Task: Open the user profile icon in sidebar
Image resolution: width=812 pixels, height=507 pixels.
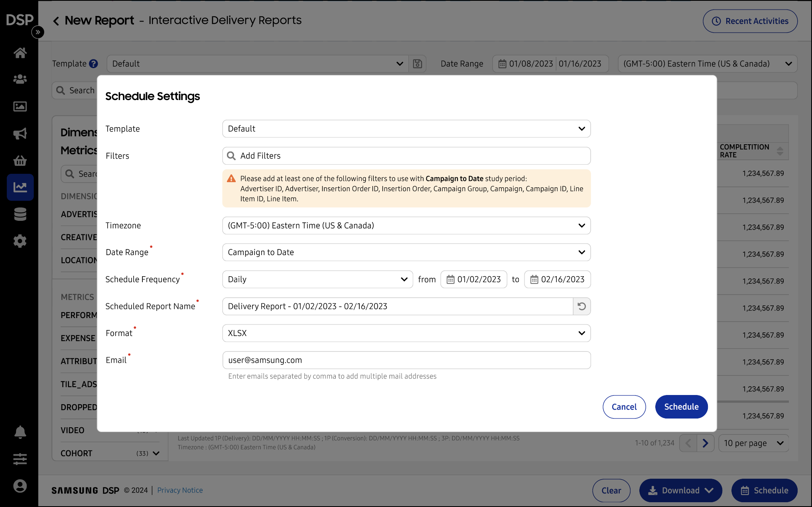Action: (20, 486)
